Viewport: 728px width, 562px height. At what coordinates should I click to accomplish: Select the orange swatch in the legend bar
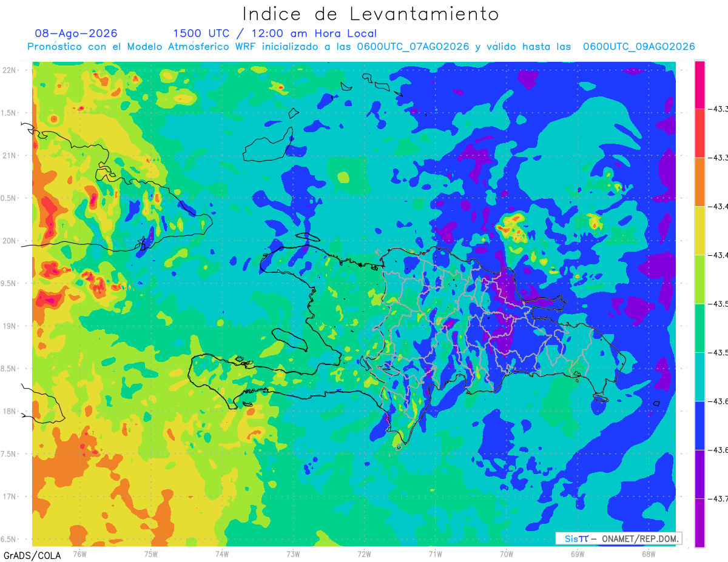699,182
